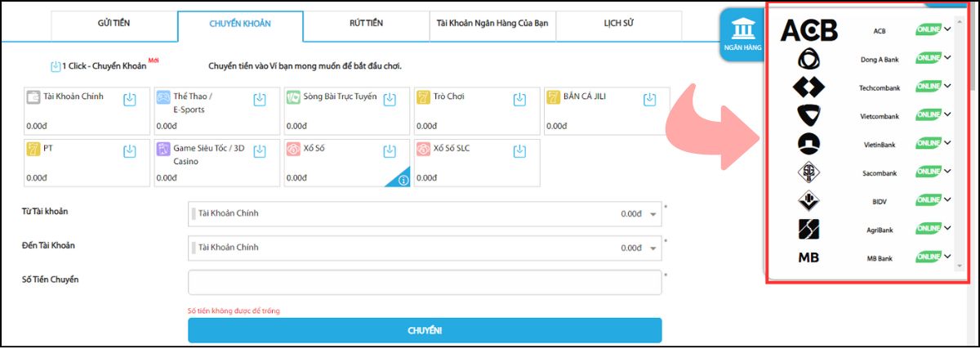Click the ONLINE status badge for Vietcombank
Screen dimensions: 980x349
pos(929,116)
